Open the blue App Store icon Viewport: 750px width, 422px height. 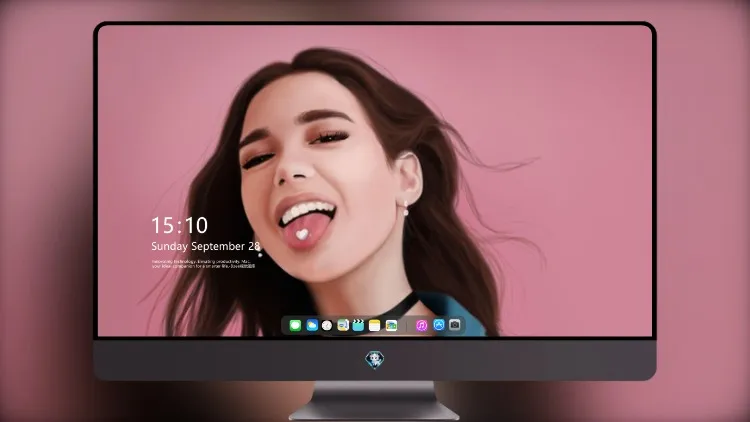[439, 325]
